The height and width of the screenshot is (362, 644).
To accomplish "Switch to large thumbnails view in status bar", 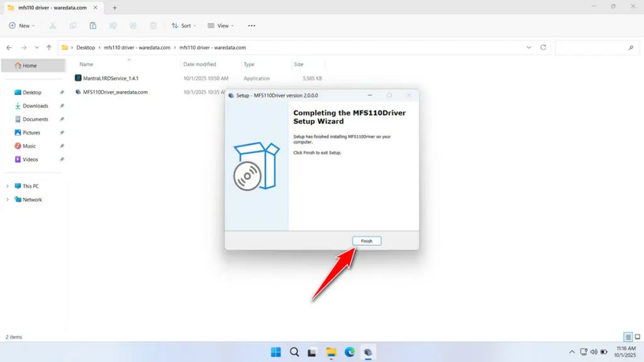I will 636,337.
